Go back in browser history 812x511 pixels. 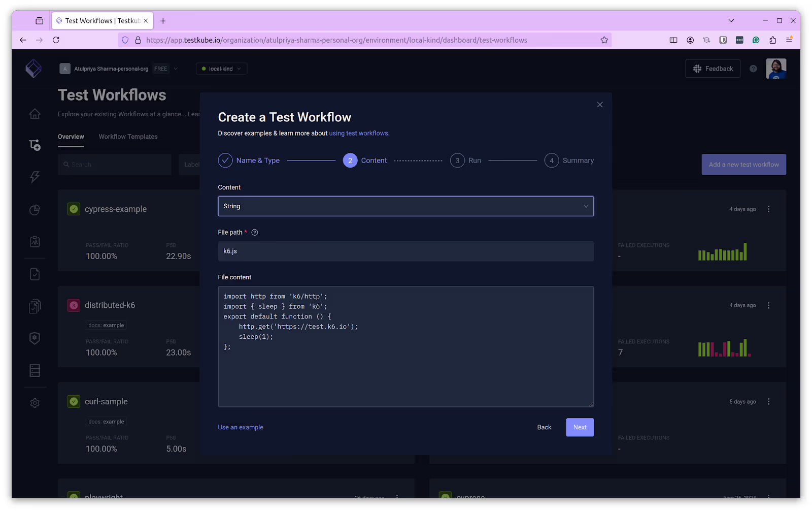(x=23, y=40)
